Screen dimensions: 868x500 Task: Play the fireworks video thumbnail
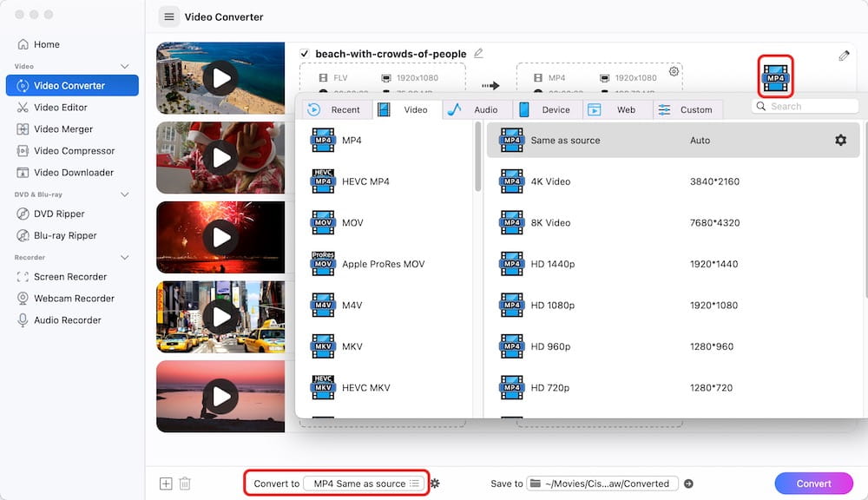[x=220, y=237]
